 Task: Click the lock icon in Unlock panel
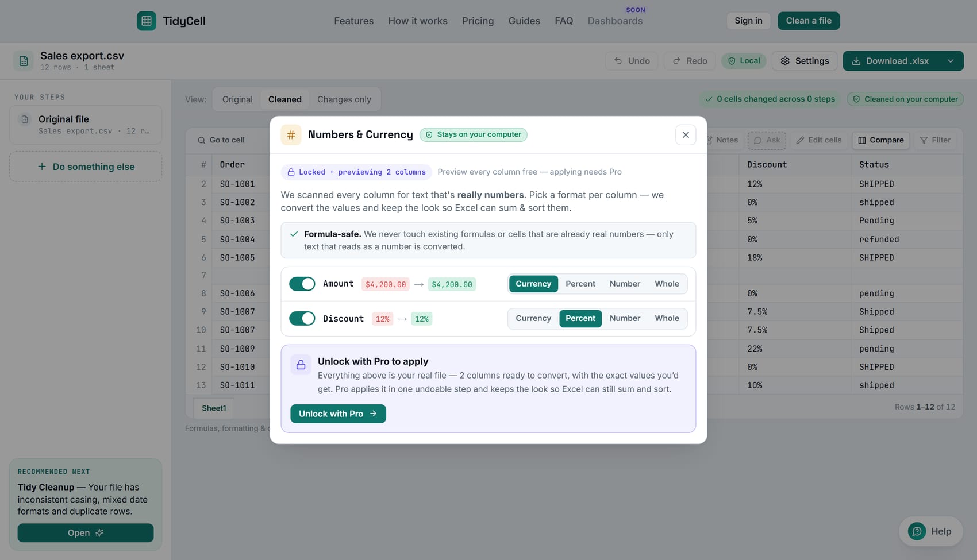click(x=301, y=365)
